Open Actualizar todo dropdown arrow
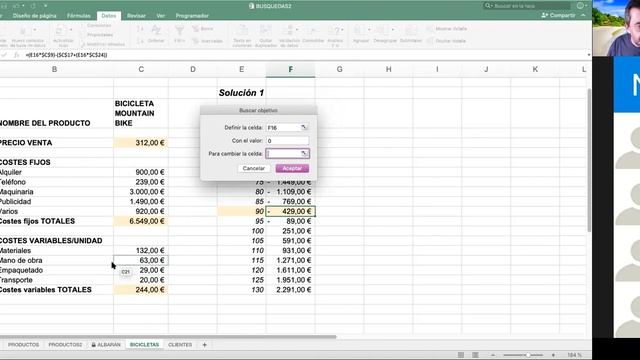The width and height of the screenshot is (640, 360). point(70,30)
